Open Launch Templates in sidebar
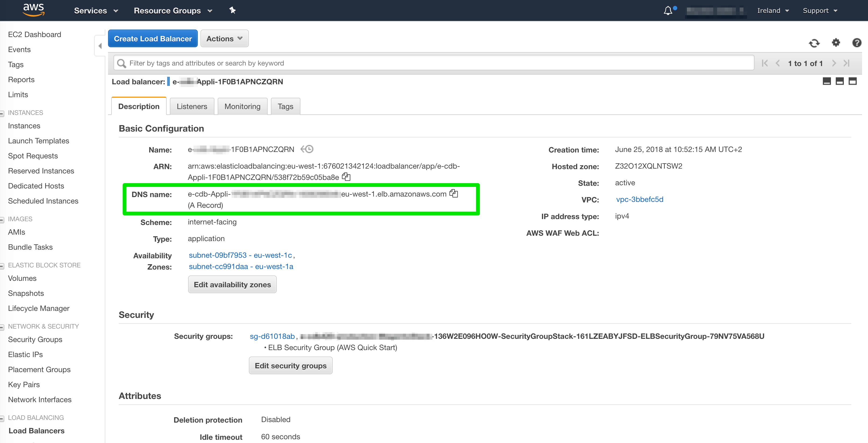The height and width of the screenshot is (443, 868). [38, 141]
